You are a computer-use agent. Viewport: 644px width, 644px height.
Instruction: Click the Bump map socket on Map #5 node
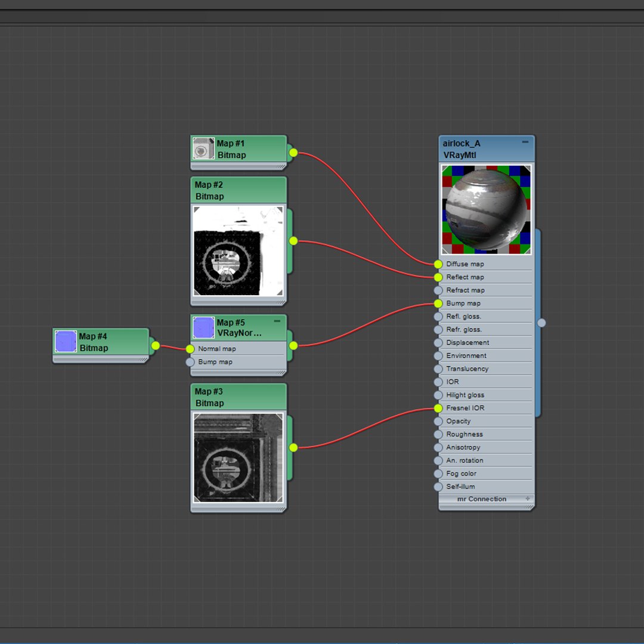(x=190, y=363)
